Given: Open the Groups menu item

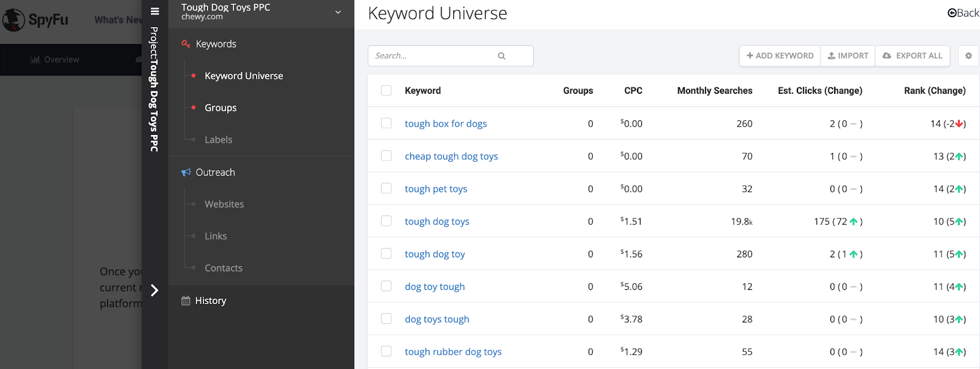Looking at the screenshot, I should pos(221,108).
